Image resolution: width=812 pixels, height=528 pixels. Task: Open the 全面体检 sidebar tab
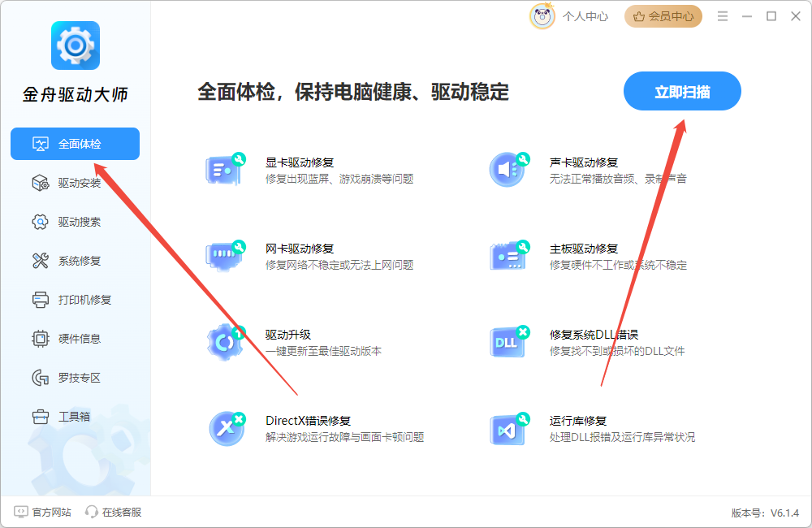click(x=75, y=144)
